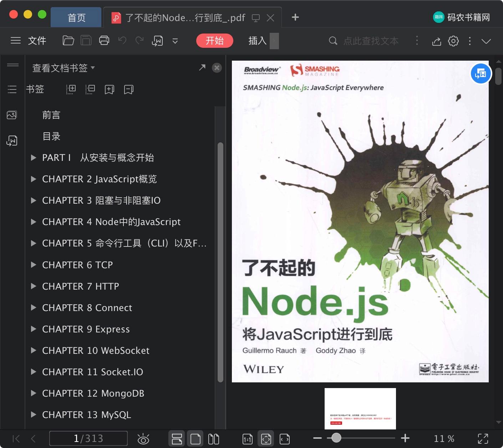
Task: Switch to single page view
Action: click(x=195, y=439)
